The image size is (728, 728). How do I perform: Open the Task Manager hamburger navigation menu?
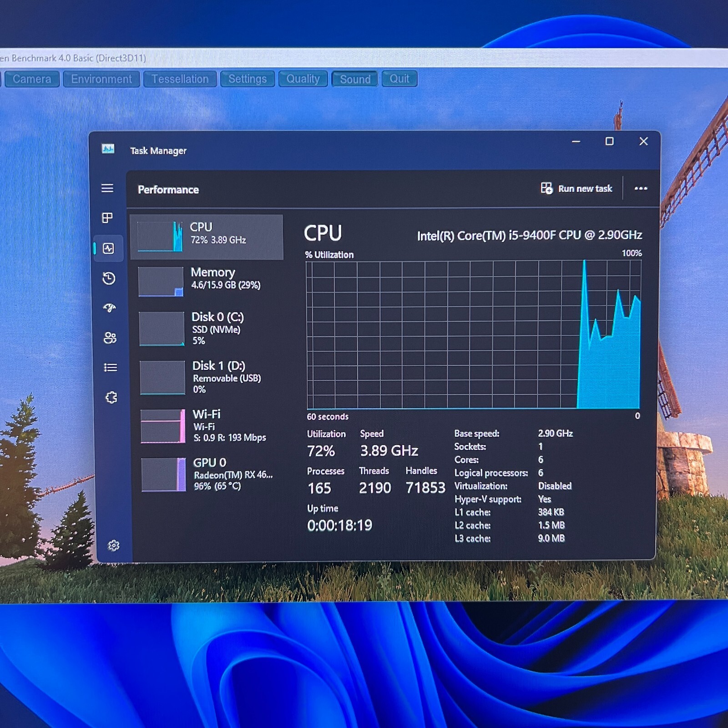tap(107, 188)
